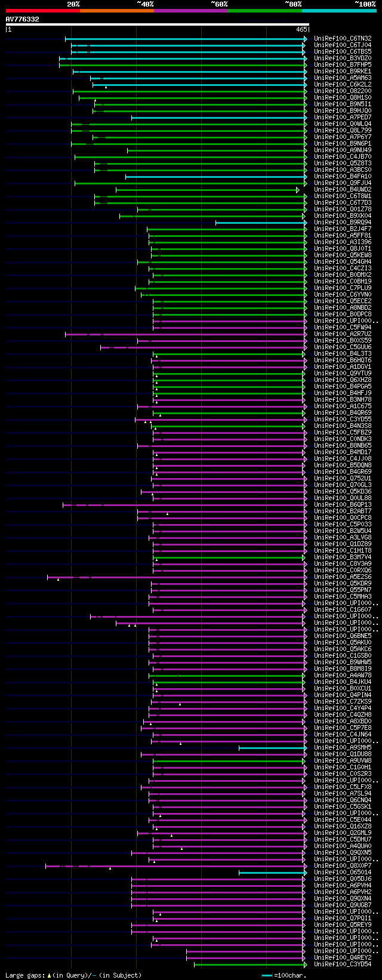The height and width of the screenshot is (980, 382).
Task: Click label UniRef100_Q4REY2
Action: [343, 958]
